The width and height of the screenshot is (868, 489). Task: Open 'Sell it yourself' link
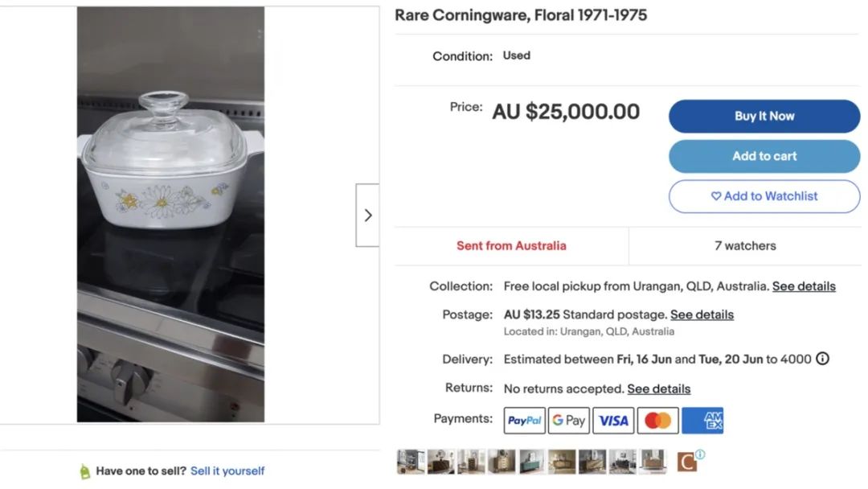click(227, 471)
